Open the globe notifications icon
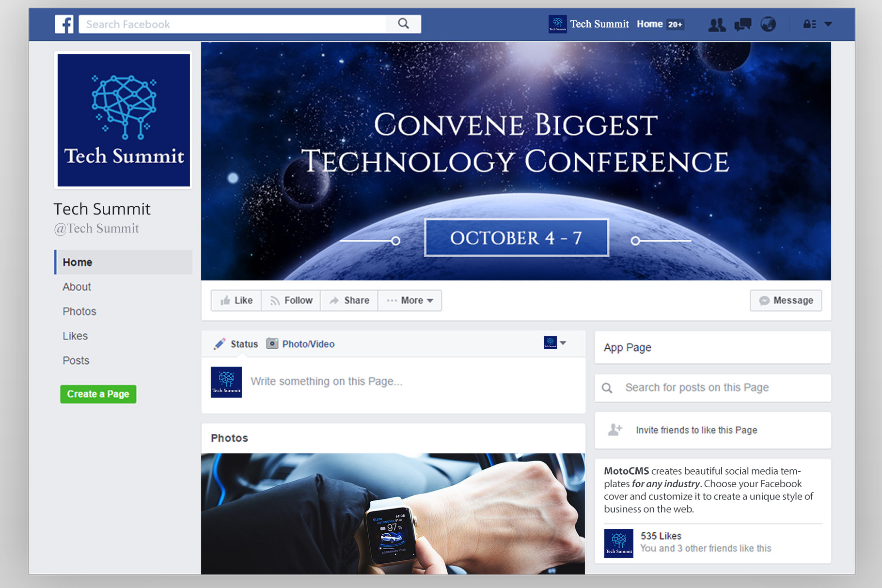The width and height of the screenshot is (882, 588). [768, 24]
